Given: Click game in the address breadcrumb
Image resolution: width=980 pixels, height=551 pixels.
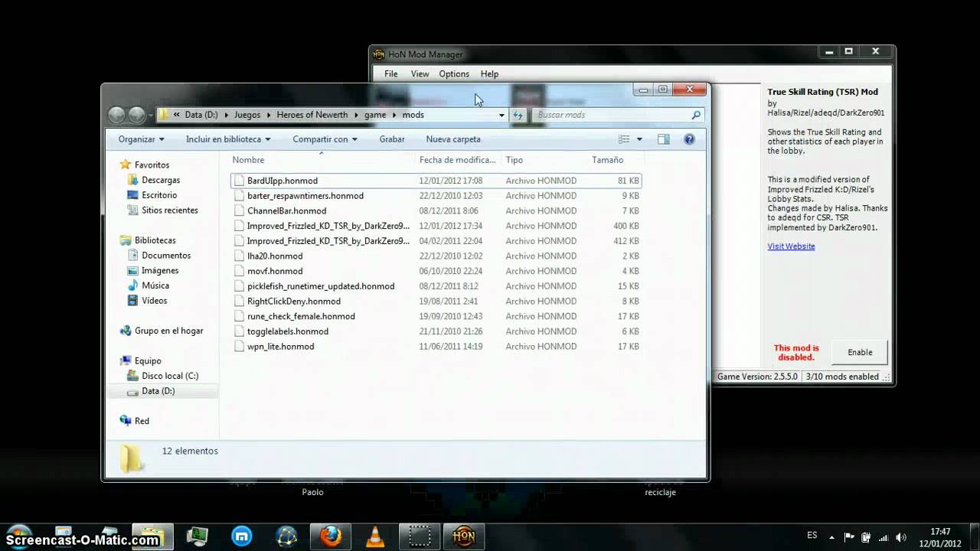Looking at the screenshot, I should click(375, 115).
